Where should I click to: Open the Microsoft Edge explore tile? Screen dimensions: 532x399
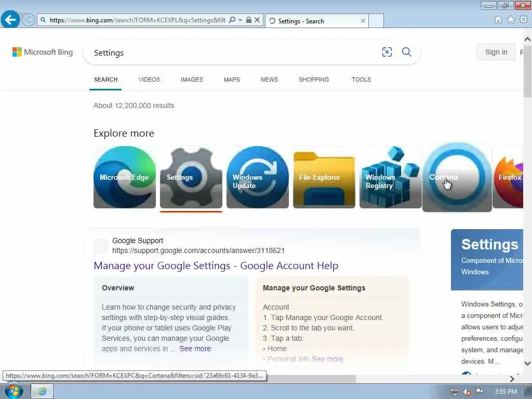125,177
